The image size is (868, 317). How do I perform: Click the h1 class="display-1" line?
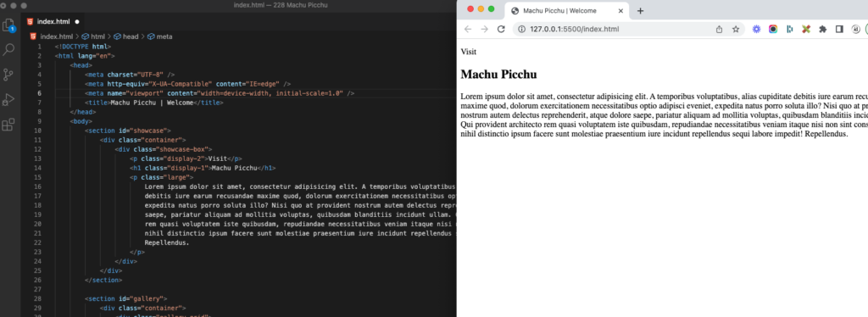tap(202, 168)
